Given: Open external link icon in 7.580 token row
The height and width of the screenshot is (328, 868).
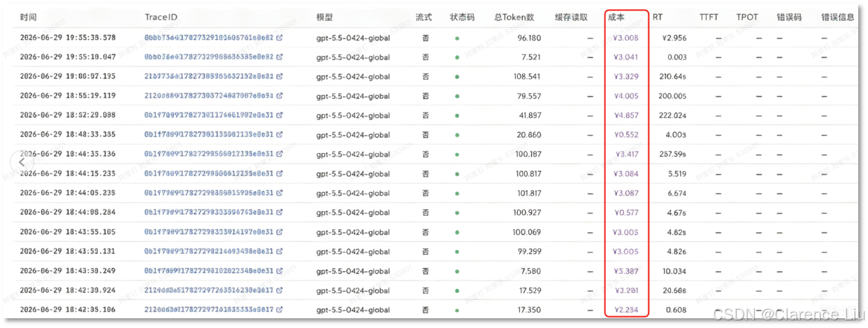Looking at the screenshot, I should 280,270.
